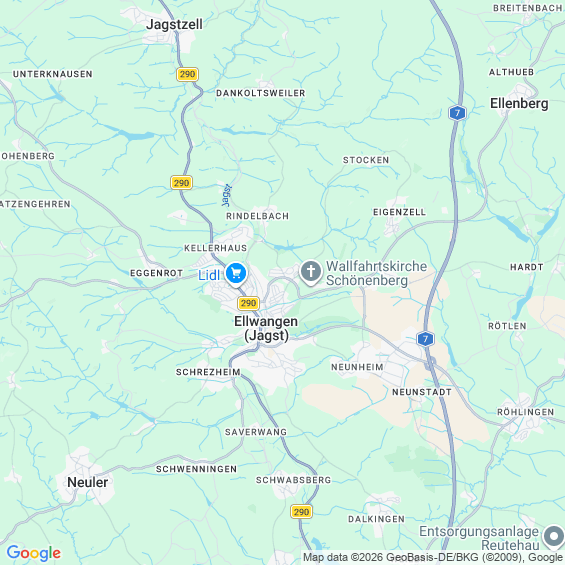Click the A7 shield near Ellenberg
Screen dimensions: 565x565
(458, 113)
